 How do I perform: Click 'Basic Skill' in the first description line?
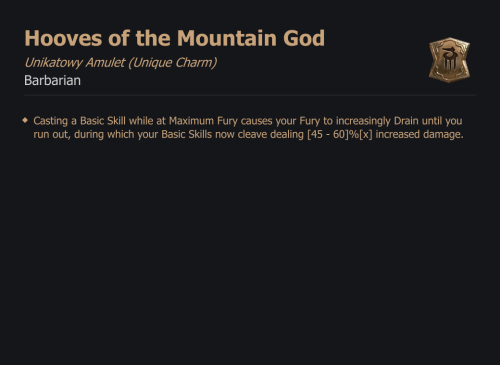[103, 121]
